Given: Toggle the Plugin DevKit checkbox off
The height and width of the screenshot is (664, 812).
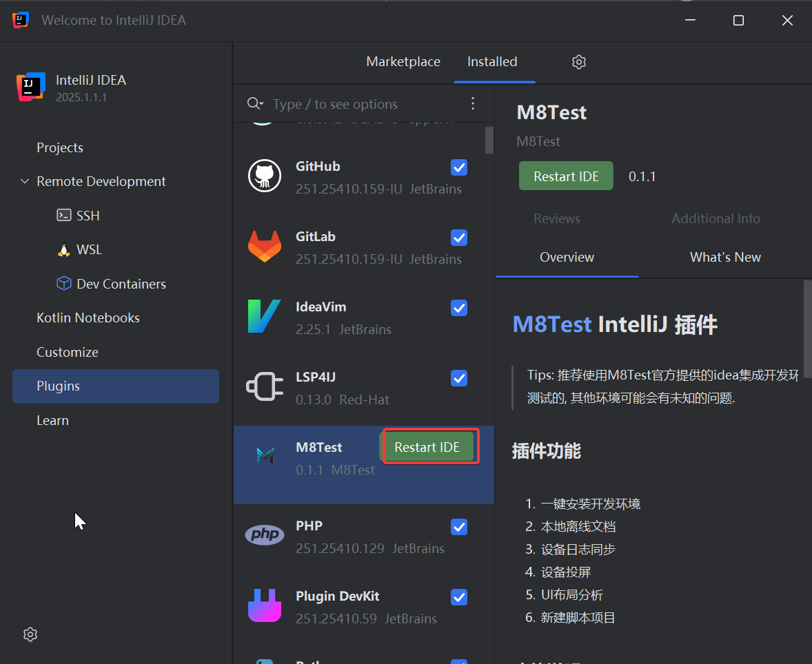Looking at the screenshot, I should (458, 597).
